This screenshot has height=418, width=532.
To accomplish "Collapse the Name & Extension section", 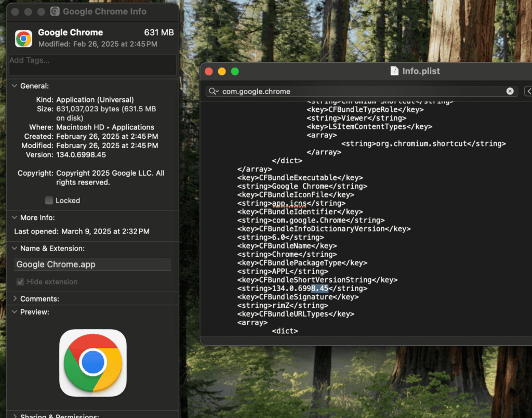I will [14, 249].
